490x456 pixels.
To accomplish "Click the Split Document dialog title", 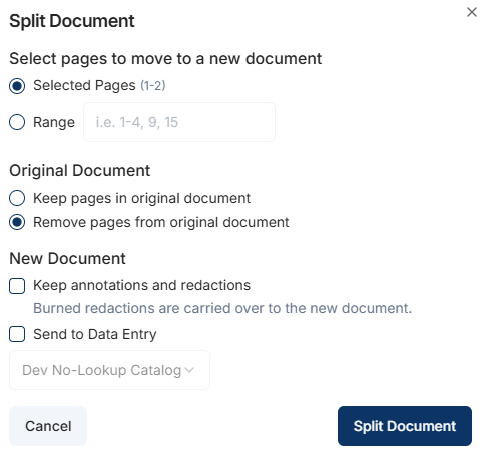I will click(72, 21).
